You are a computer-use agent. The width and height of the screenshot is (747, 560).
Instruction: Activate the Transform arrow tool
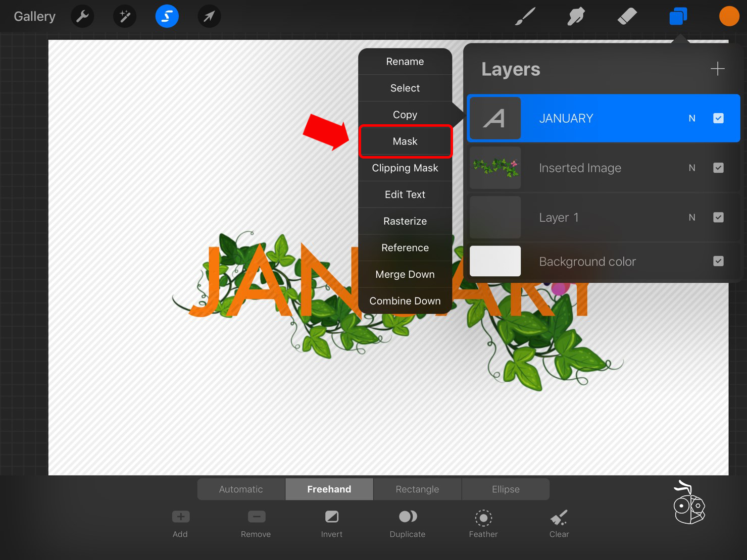(x=209, y=17)
